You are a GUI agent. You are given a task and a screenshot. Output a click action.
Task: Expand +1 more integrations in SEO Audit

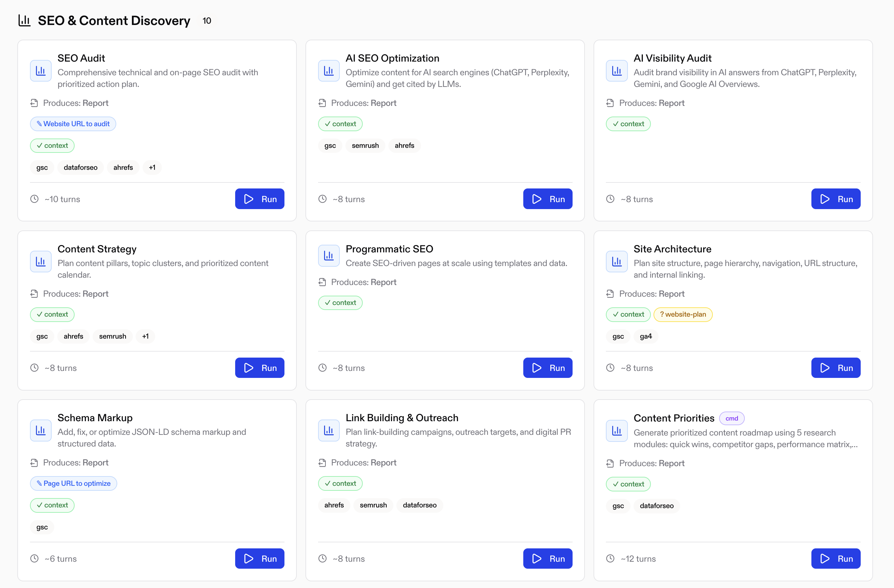point(152,167)
